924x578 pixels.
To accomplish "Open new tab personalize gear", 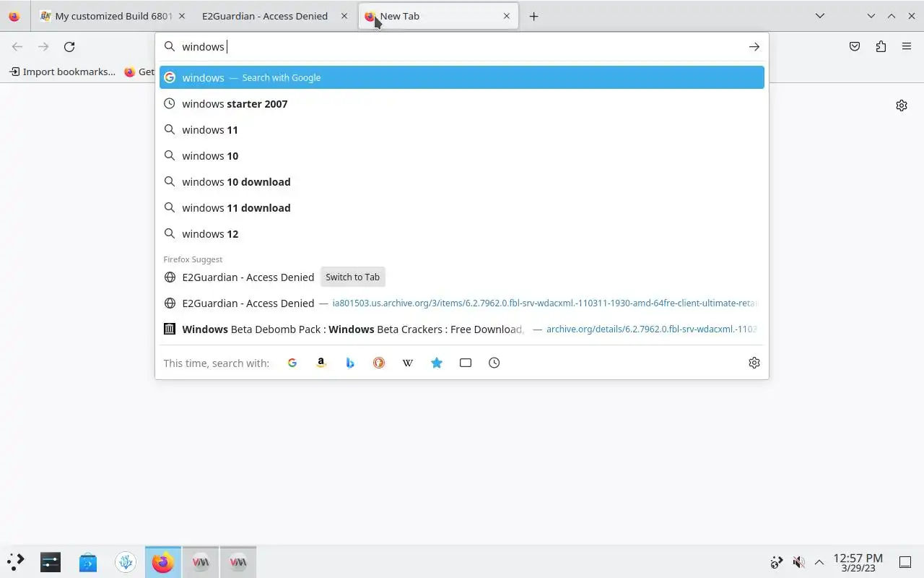I will coord(902,105).
